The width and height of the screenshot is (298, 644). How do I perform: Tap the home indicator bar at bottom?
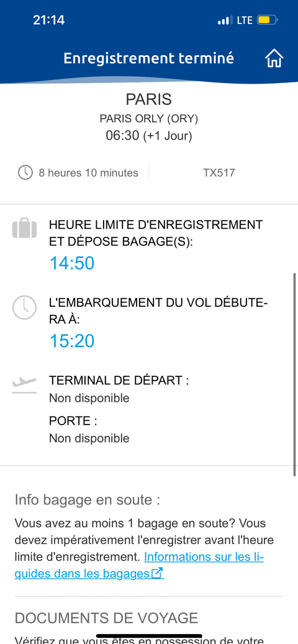[x=149, y=636]
